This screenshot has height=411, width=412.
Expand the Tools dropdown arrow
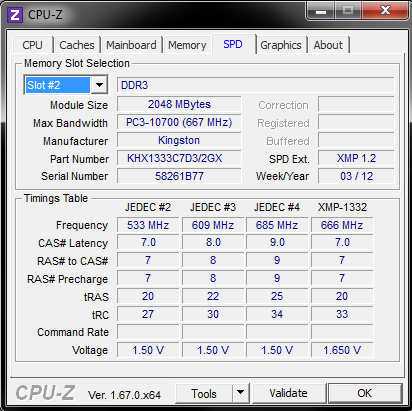[x=241, y=393]
